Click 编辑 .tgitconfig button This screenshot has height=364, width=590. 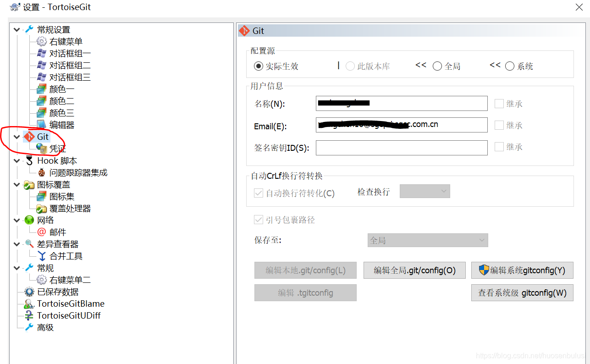pyautogui.click(x=305, y=293)
